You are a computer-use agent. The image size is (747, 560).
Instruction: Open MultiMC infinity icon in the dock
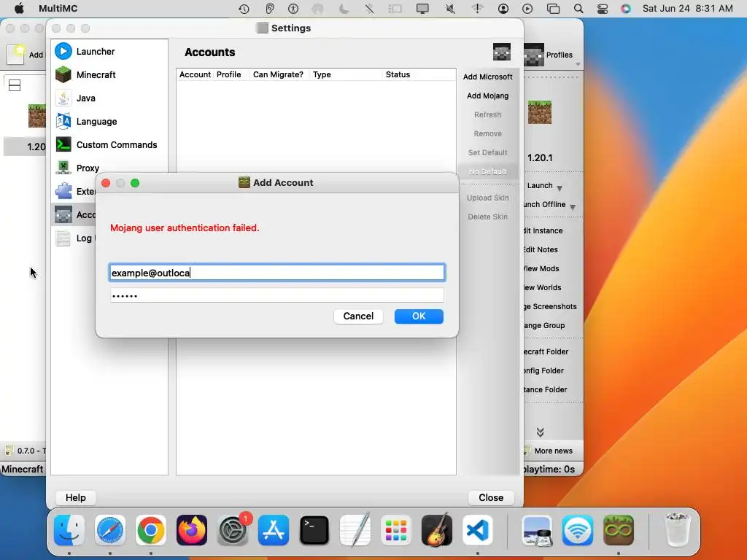[619, 530]
